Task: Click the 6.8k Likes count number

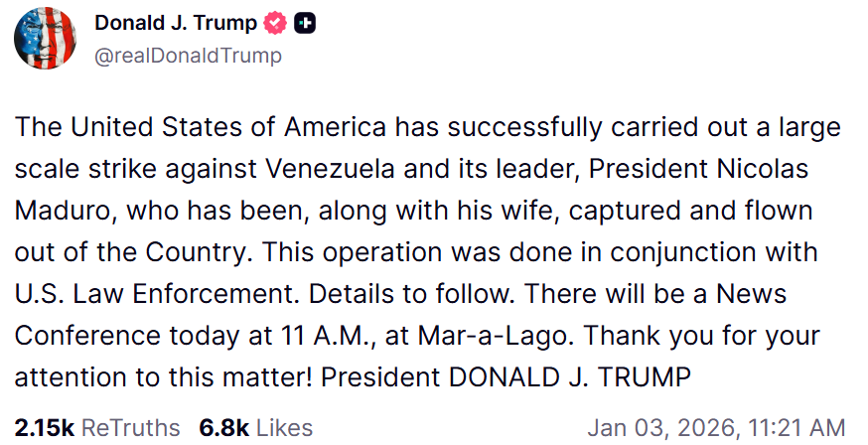Action: [x=221, y=427]
